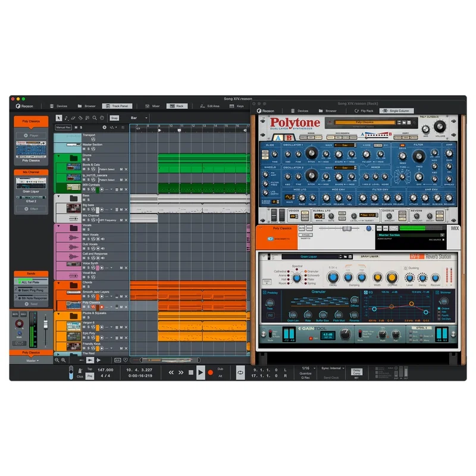Image resolution: width=476 pixels, height=476 pixels.
Task: Open the Browser tab in main window
Action: [x=86, y=106]
